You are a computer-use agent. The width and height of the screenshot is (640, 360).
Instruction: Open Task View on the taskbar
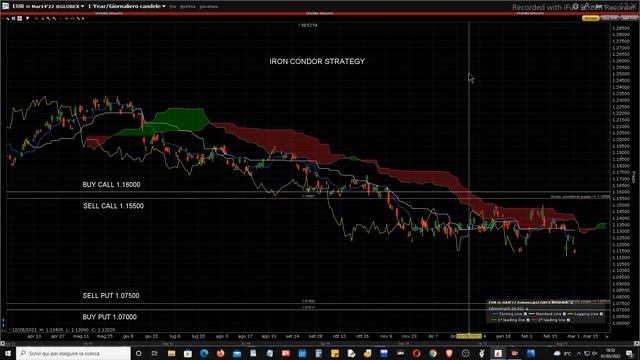click(x=155, y=353)
